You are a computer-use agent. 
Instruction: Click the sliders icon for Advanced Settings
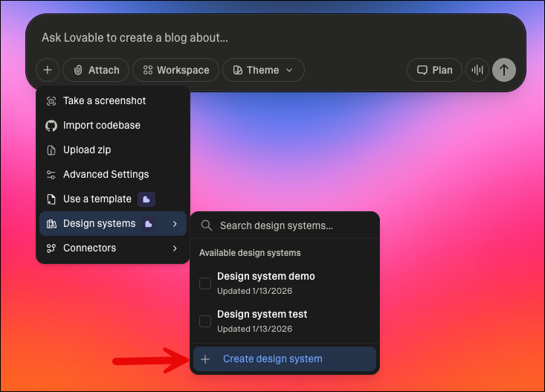tap(51, 175)
